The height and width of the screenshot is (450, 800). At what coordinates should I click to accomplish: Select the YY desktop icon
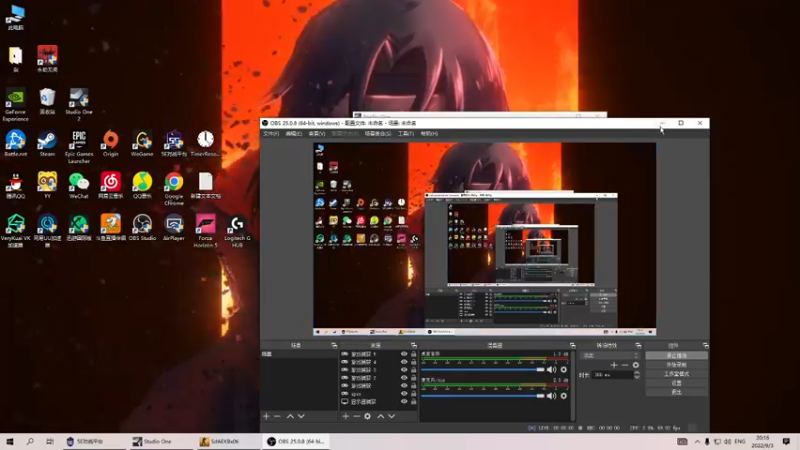click(47, 185)
